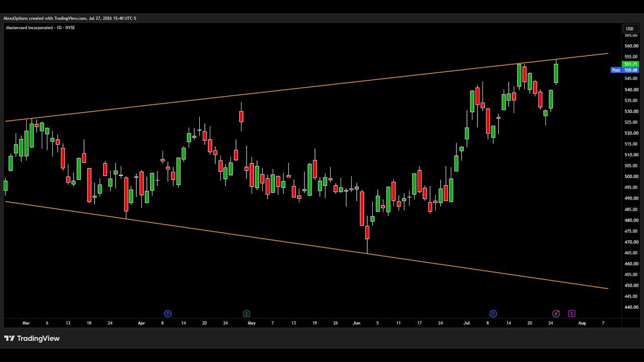
Task: Click the 560.00 price scale label
Action: [631, 46]
